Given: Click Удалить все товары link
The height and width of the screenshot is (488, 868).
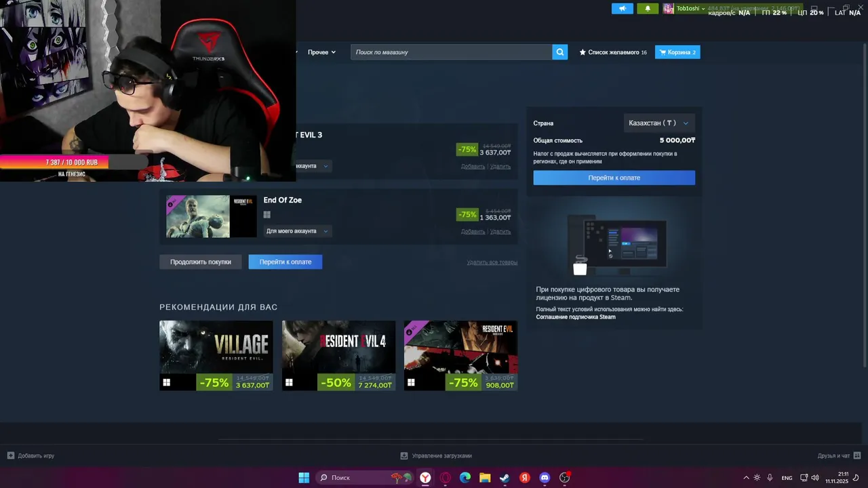Looking at the screenshot, I should pos(492,262).
